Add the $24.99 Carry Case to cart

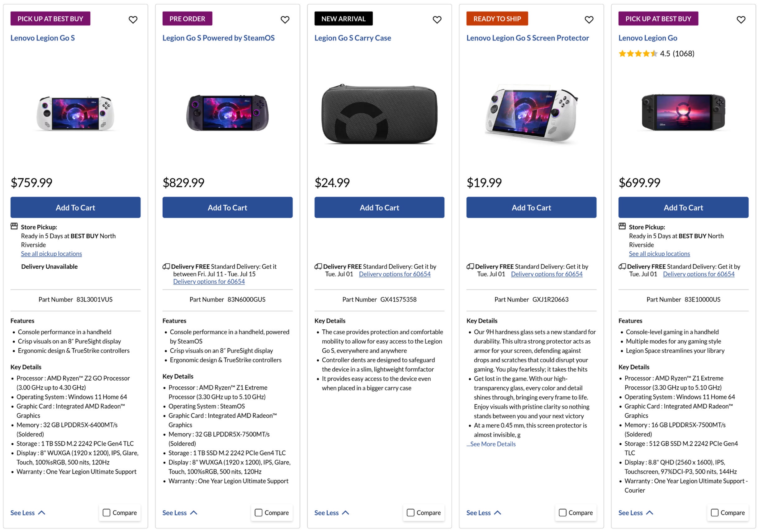[379, 207]
